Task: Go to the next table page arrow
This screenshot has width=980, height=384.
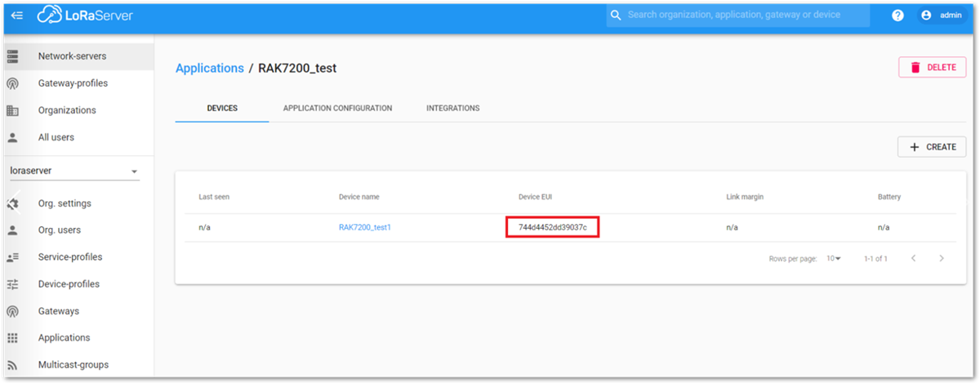Action: (941, 258)
